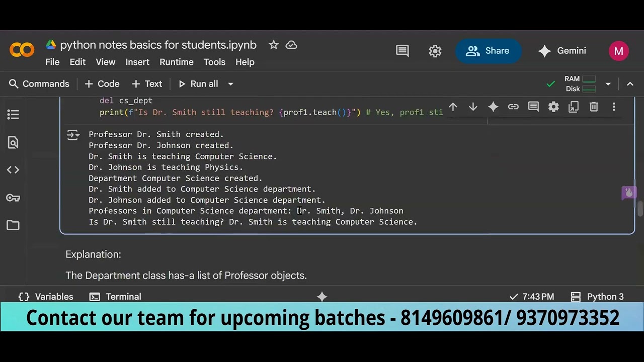Open the Terminal panel
The height and width of the screenshot is (362, 644).
click(115, 297)
